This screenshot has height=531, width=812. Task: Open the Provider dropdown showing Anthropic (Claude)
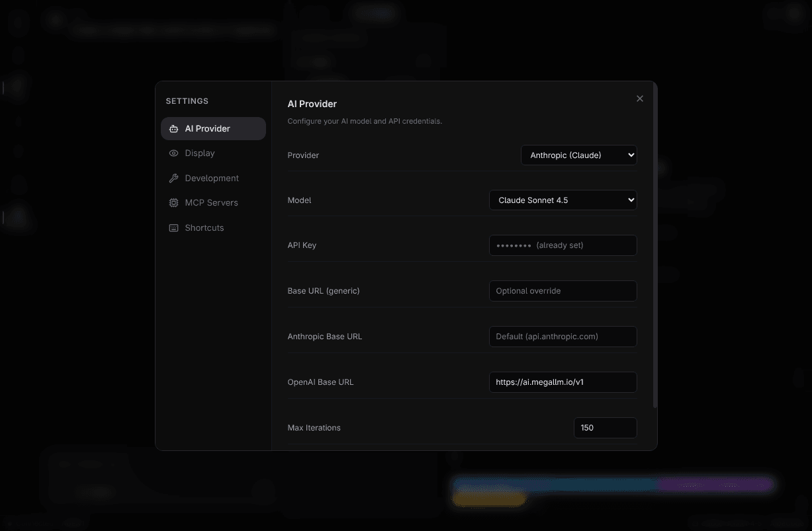(578, 155)
